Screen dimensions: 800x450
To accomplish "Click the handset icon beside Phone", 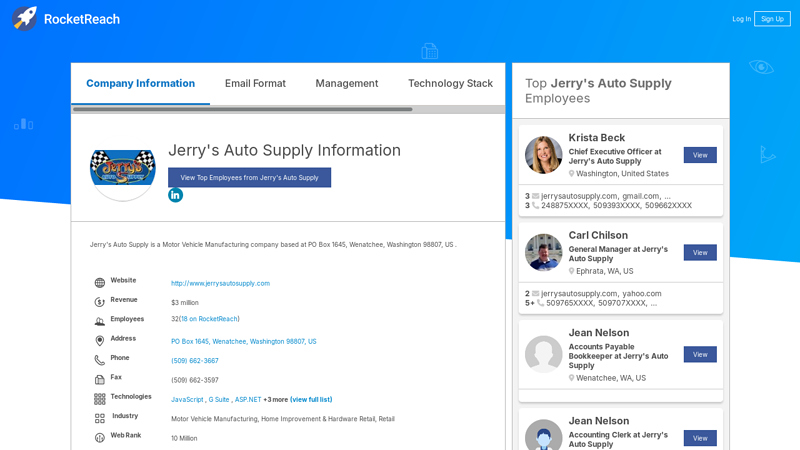I will coord(99,360).
